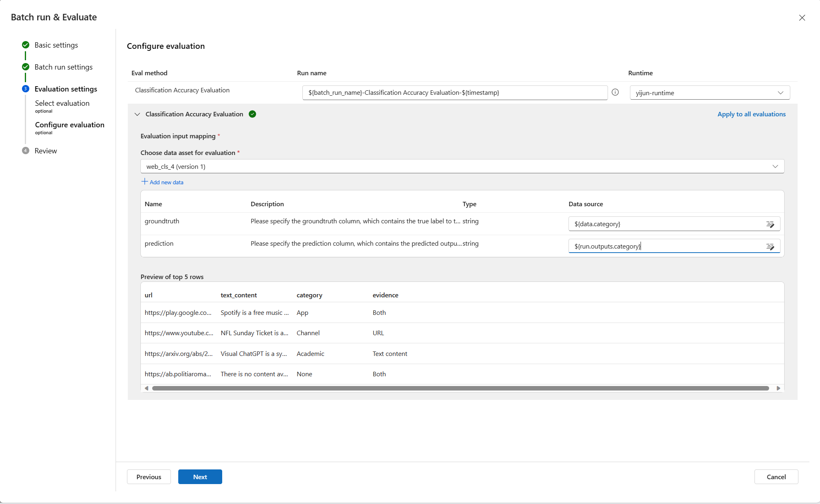This screenshot has height=504, width=820.
Task: Click the Next button
Action: click(200, 477)
